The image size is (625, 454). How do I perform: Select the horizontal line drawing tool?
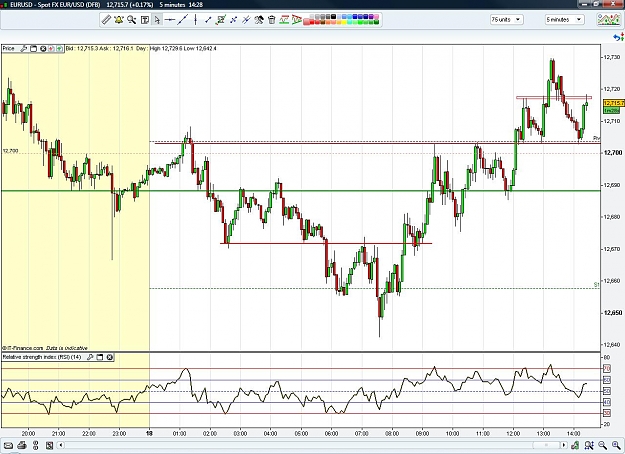pyautogui.click(x=170, y=20)
